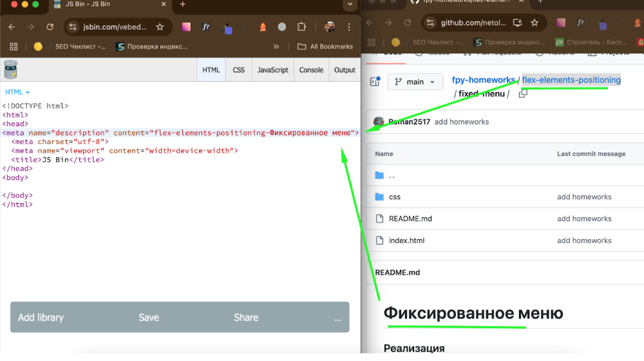Open the main branch dropdown
This screenshot has height=361, width=644.
tap(415, 82)
